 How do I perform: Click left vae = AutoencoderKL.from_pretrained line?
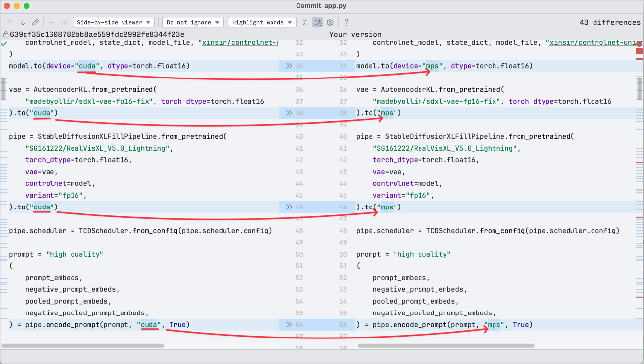click(83, 89)
